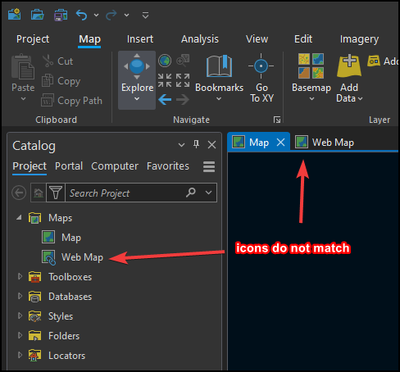Click the Full Extent globe icon
This screenshot has width=400, height=372.
click(x=165, y=61)
